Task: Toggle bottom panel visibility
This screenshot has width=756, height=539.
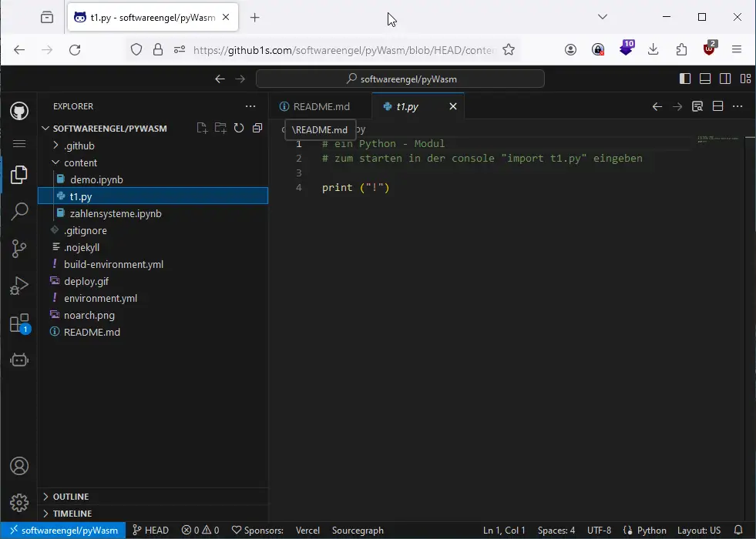Action: (x=705, y=79)
